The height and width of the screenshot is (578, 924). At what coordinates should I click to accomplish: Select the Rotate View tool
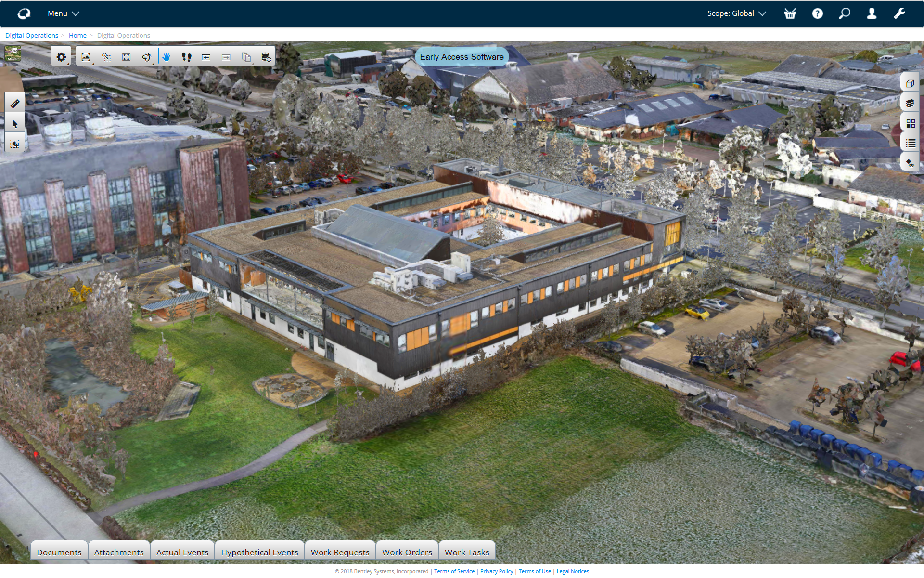[146, 57]
